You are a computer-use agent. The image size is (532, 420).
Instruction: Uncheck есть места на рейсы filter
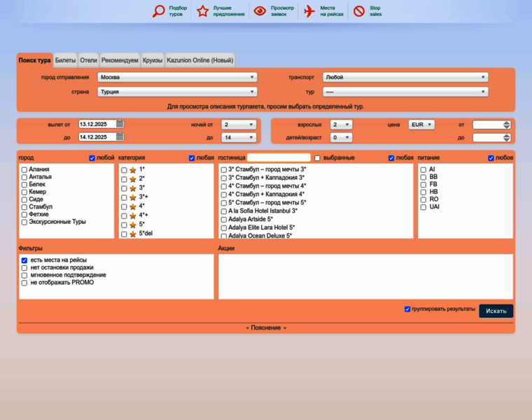(24, 260)
